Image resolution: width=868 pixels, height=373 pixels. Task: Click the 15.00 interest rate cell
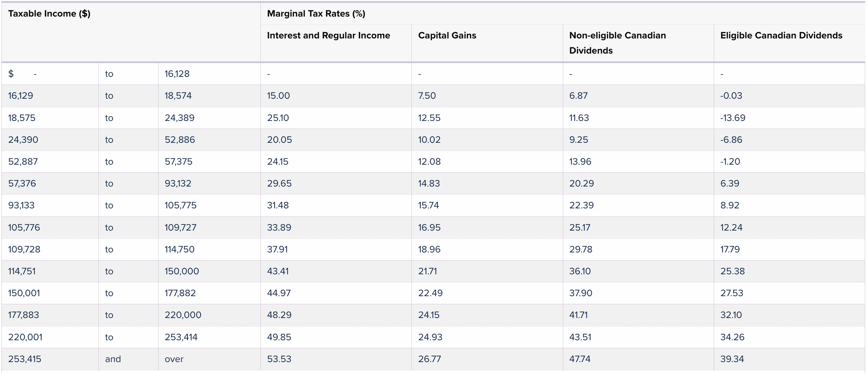point(278,96)
